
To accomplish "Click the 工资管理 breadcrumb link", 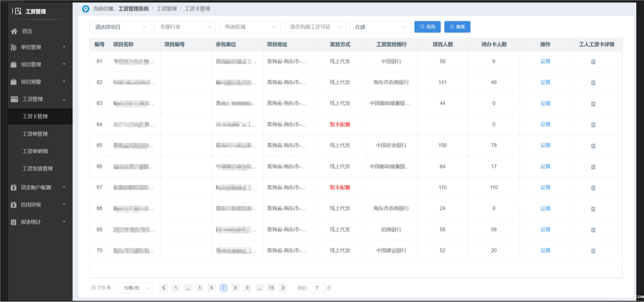I will pyautogui.click(x=166, y=9).
